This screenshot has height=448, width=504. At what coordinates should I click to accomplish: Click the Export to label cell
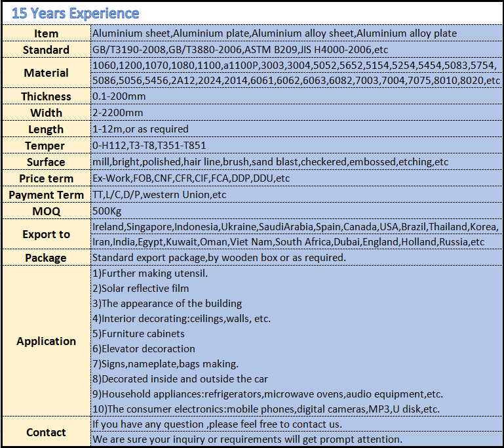[x=46, y=234]
